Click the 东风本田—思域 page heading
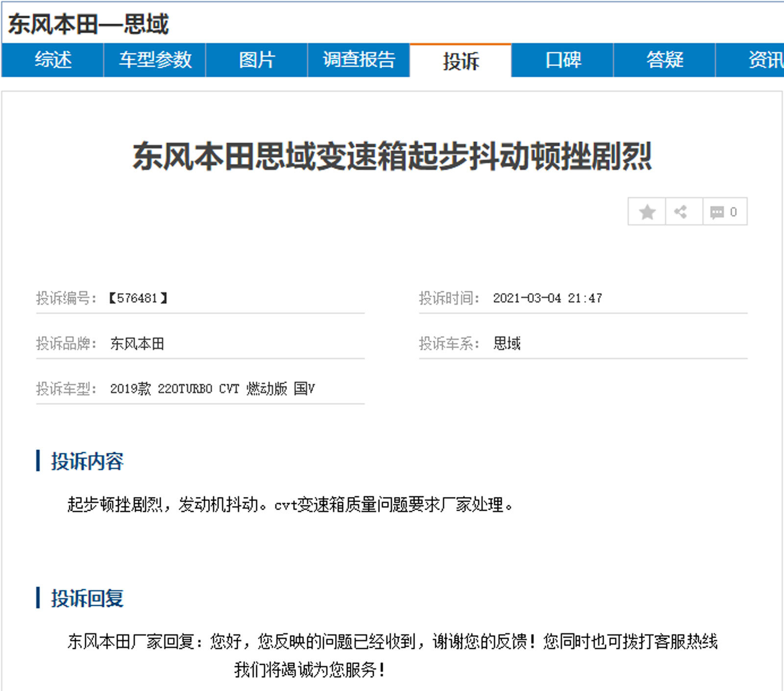 point(89,24)
